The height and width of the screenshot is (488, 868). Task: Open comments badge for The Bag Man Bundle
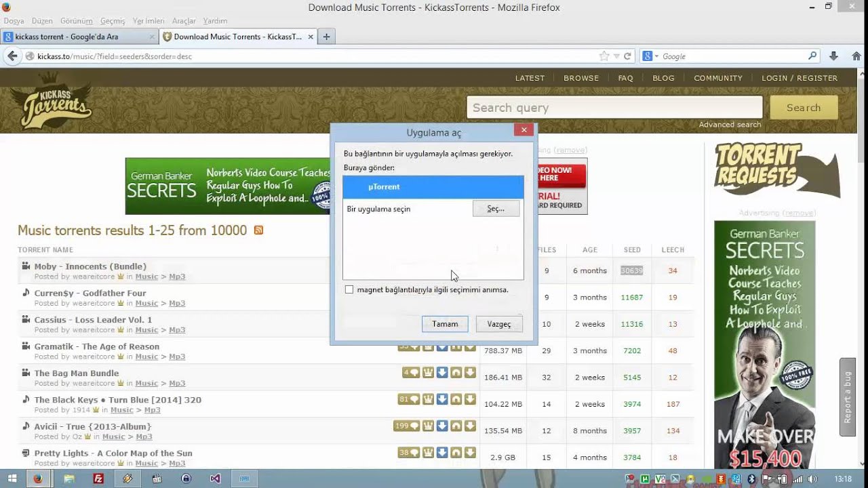411,372
